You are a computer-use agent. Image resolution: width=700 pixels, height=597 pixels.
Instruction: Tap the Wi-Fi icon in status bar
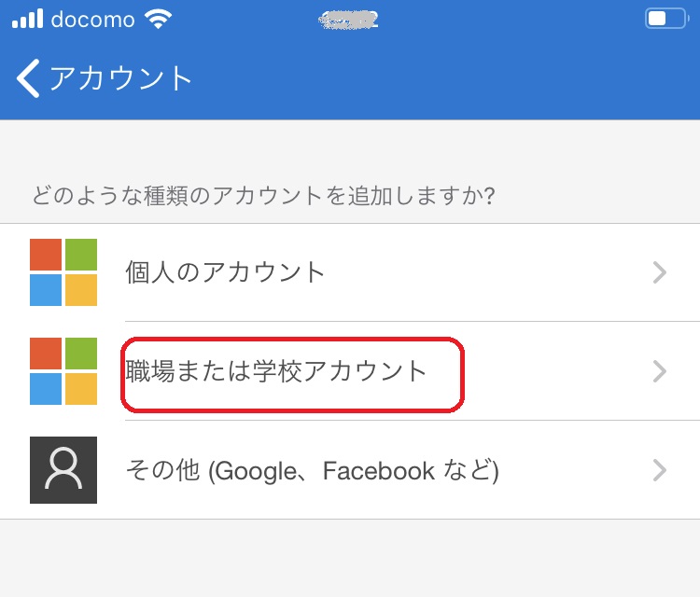pyautogui.click(x=158, y=20)
